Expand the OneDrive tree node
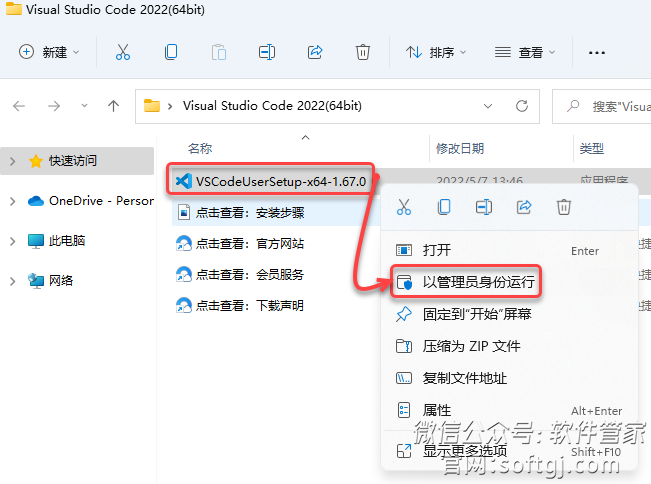Screen dimensions: 651x484 (x=12, y=201)
